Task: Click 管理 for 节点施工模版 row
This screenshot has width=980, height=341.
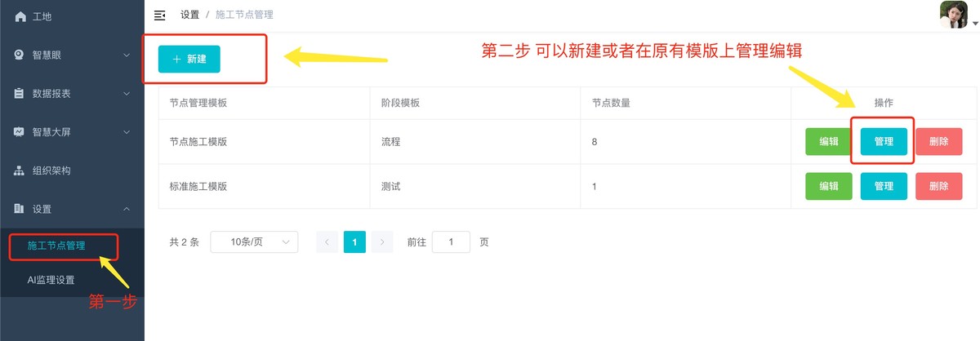Action: (x=884, y=141)
